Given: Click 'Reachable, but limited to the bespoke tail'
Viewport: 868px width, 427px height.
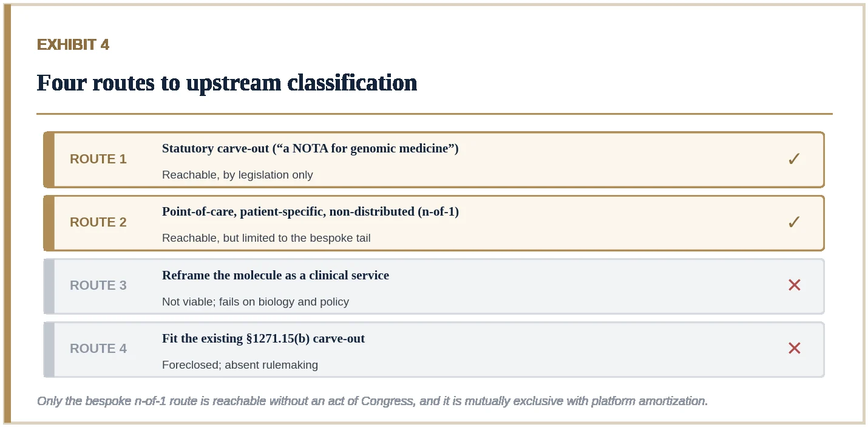Looking at the screenshot, I should tap(266, 238).
